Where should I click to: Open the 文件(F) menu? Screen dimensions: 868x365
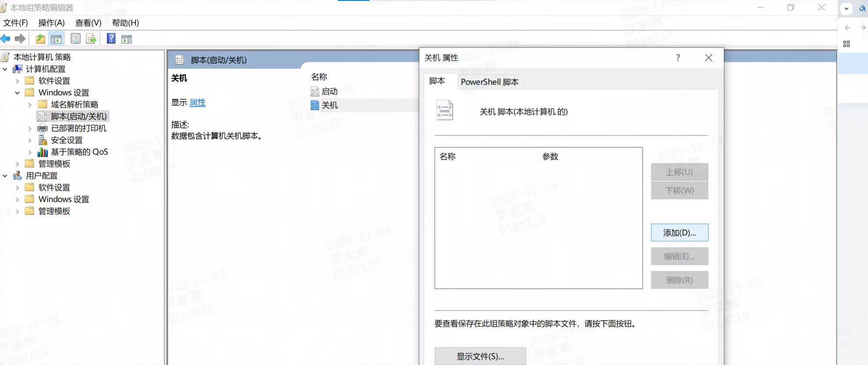[x=15, y=23]
